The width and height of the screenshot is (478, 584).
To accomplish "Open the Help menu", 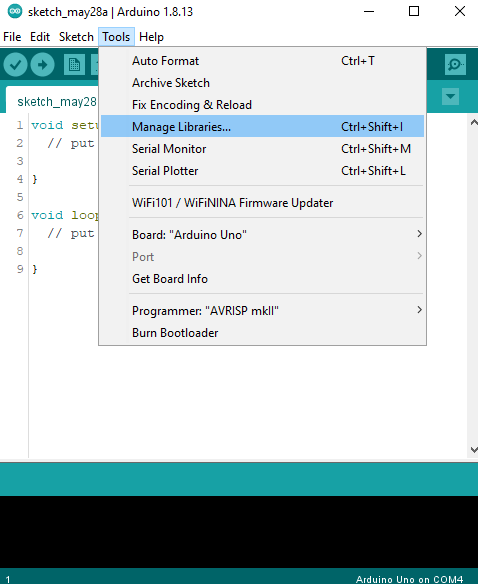I will pos(151,37).
